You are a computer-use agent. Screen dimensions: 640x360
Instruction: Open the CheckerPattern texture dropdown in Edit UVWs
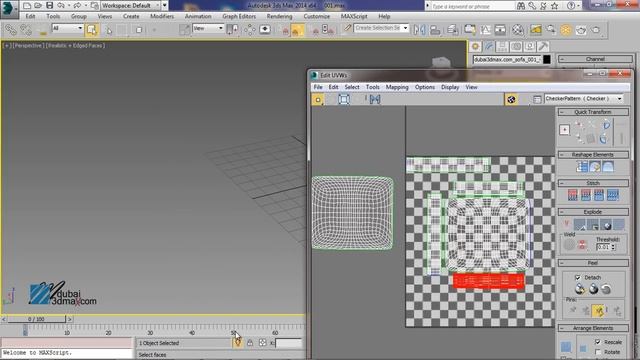tap(584, 99)
